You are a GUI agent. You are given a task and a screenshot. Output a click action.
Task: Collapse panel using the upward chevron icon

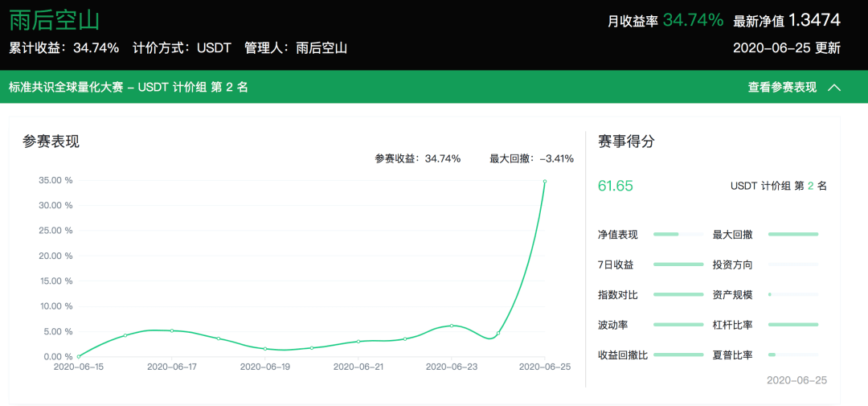click(x=834, y=88)
